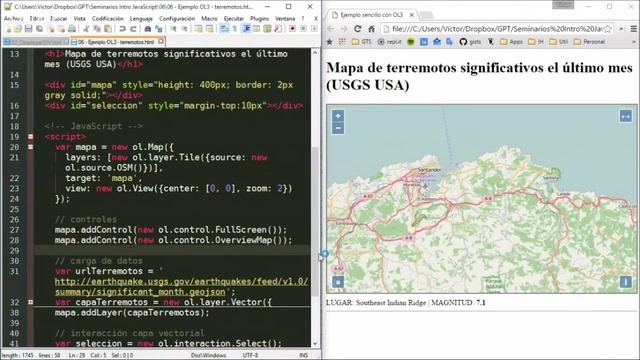Undo the last edit via toolbar arrow
Image resolution: width=640 pixels, height=360 pixels.
coord(122,29)
